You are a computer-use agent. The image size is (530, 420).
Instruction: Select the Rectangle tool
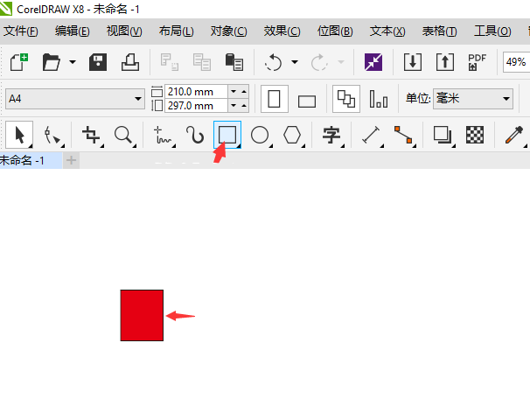(x=227, y=135)
